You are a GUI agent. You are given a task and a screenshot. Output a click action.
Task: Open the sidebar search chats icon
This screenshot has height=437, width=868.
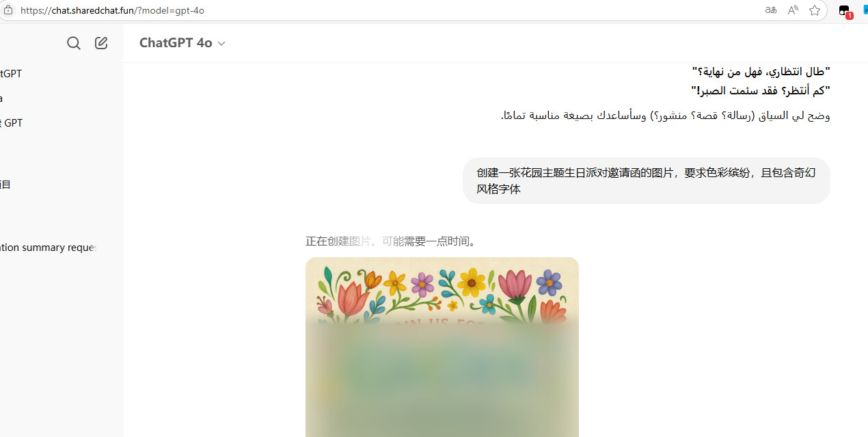(x=74, y=43)
